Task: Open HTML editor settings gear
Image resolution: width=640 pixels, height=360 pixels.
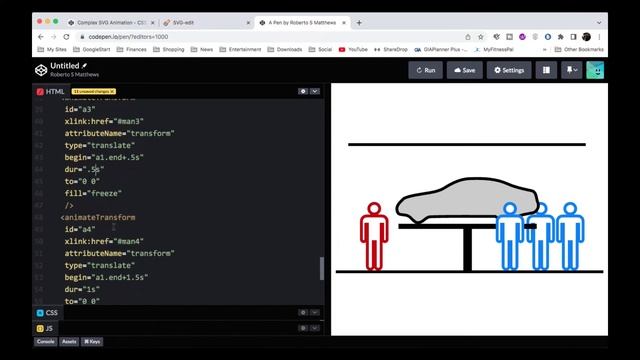Action: click(303, 91)
